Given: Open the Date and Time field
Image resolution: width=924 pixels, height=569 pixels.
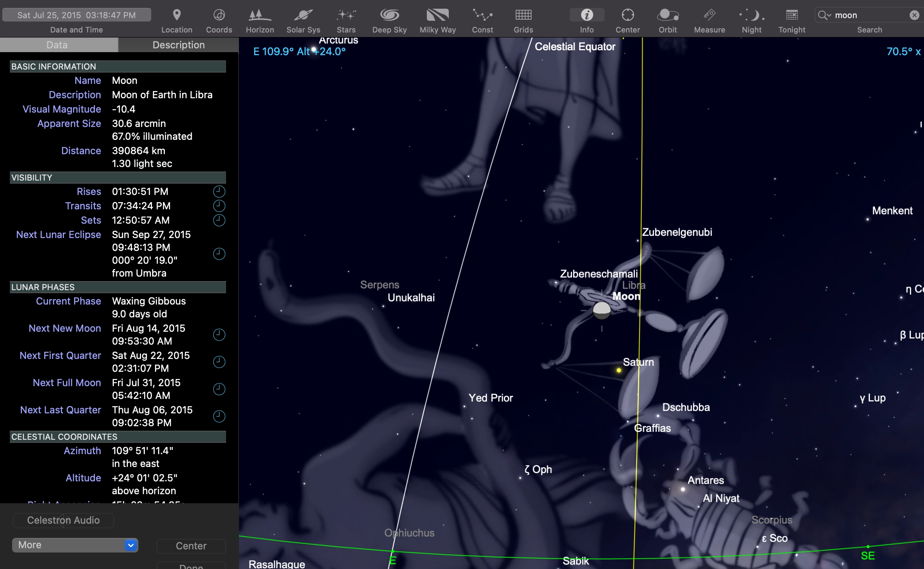Looking at the screenshot, I should point(76,15).
